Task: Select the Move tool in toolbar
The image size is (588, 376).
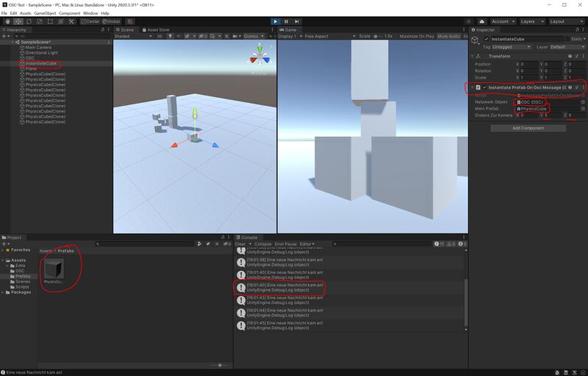Action: click(x=17, y=21)
